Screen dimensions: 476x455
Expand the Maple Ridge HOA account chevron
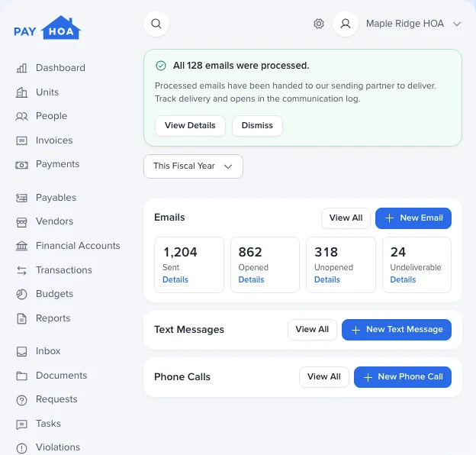tap(457, 24)
